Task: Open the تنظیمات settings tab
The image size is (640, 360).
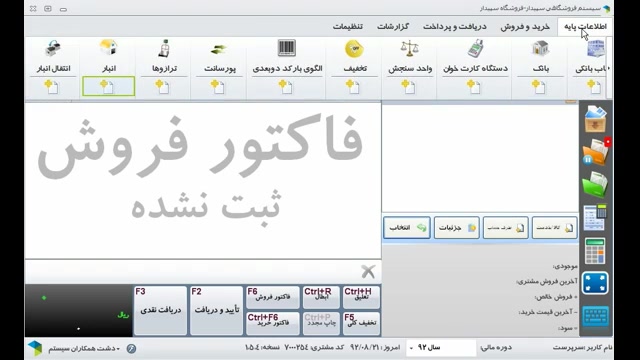Action: 347,27
